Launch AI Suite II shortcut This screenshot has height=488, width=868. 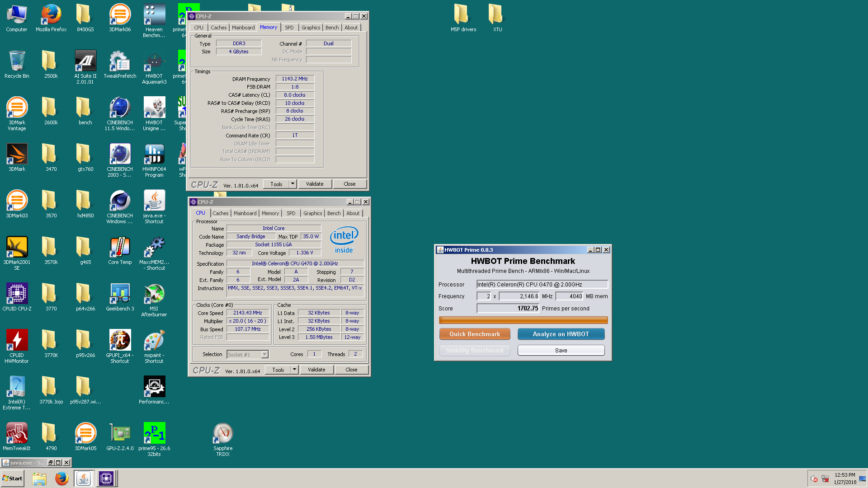coord(85,67)
